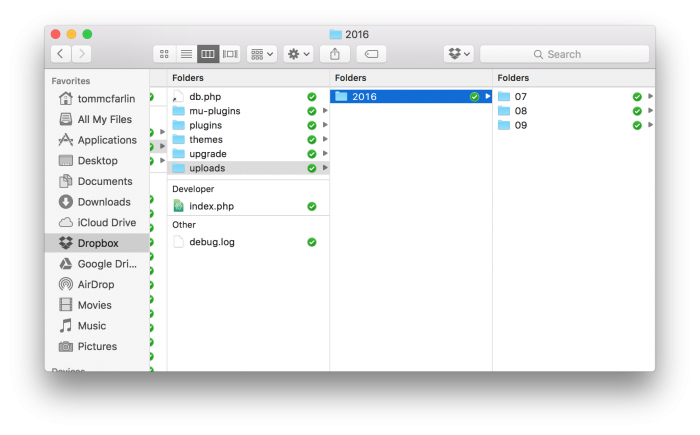Screen dimensions: 700x435
Task: Switch to list view
Action: [x=186, y=54]
